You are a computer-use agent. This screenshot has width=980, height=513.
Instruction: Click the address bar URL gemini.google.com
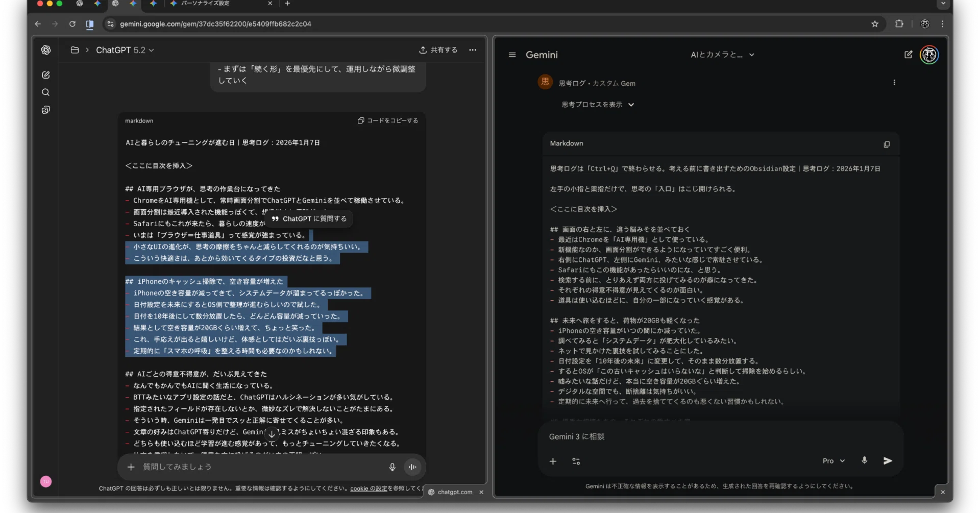pos(215,24)
